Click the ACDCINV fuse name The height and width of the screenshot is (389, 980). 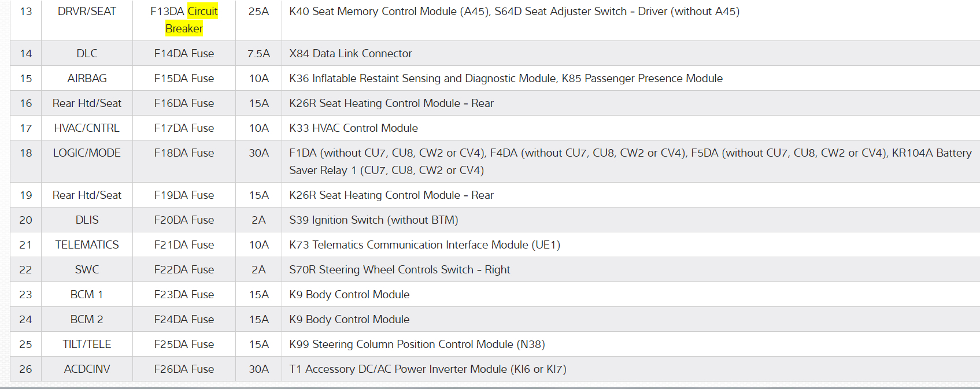pos(87,369)
